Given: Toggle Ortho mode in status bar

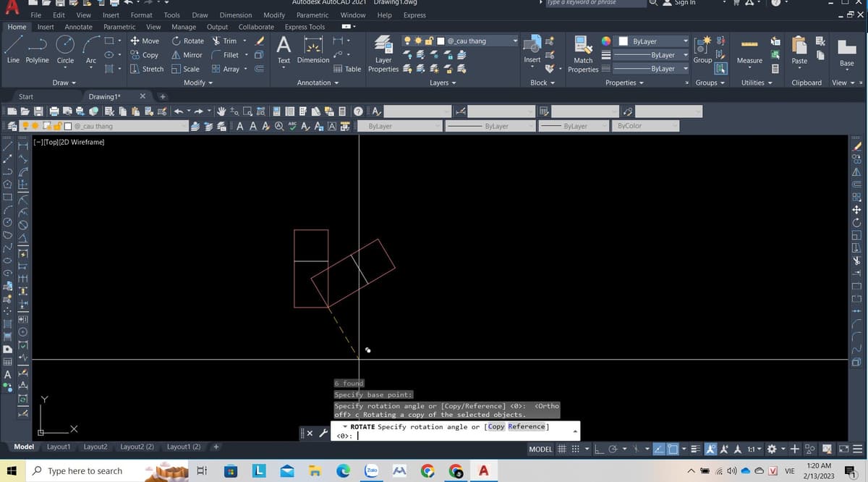Looking at the screenshot, I should pyautogui.click(x=600, y=449).
